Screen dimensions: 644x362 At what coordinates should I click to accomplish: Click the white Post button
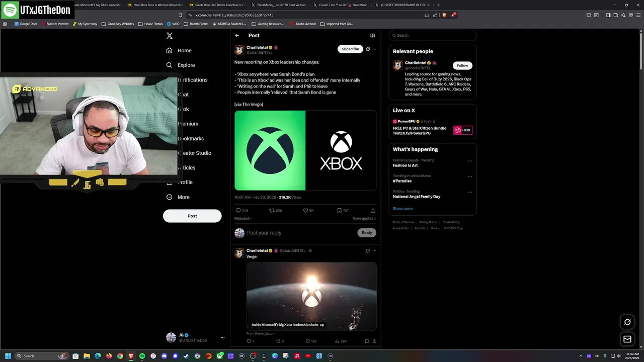(192, 216)
